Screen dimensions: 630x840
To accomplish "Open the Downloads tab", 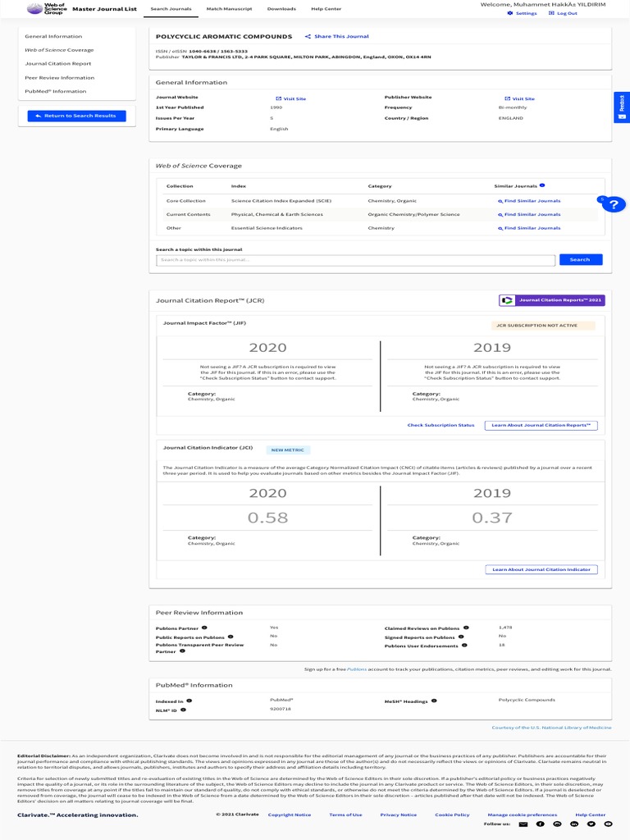I will tap(281, 8).
